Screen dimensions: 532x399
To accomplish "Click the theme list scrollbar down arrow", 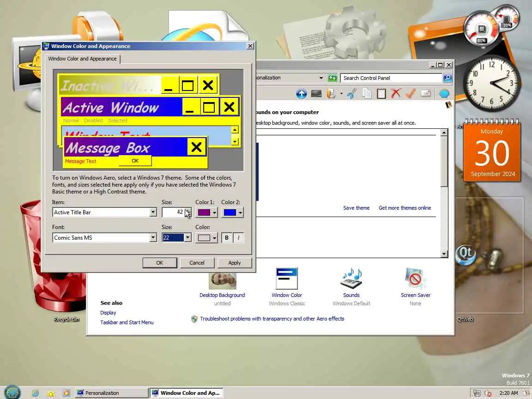I will (x=444, y=254).
